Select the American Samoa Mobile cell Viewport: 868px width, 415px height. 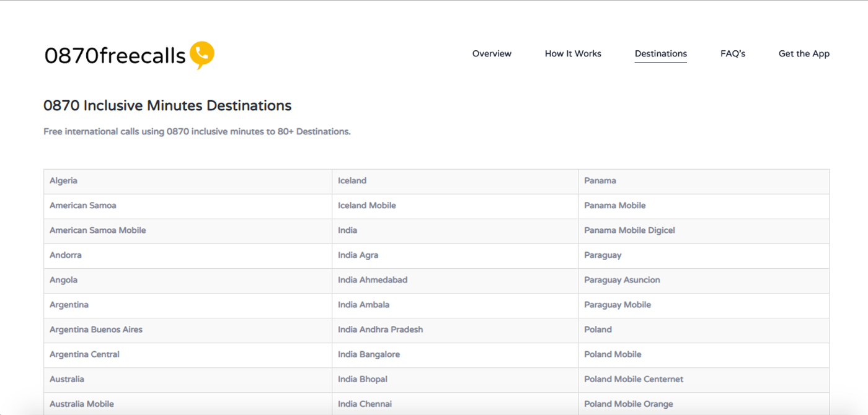(188, 230)
